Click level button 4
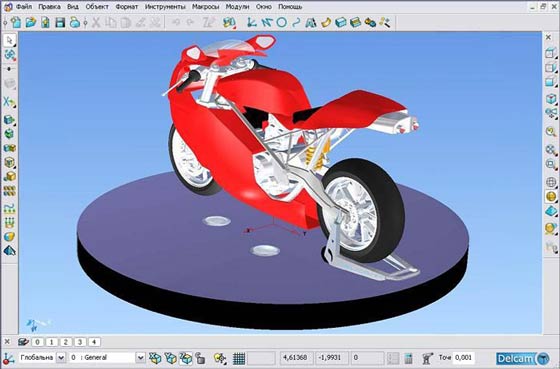 click(x=94, y=342)
